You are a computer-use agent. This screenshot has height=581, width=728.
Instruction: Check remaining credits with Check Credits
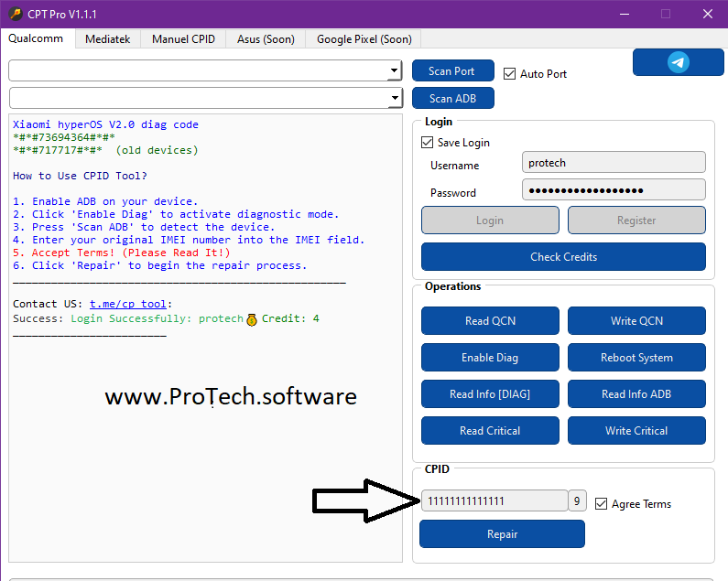tap(564, 256)
